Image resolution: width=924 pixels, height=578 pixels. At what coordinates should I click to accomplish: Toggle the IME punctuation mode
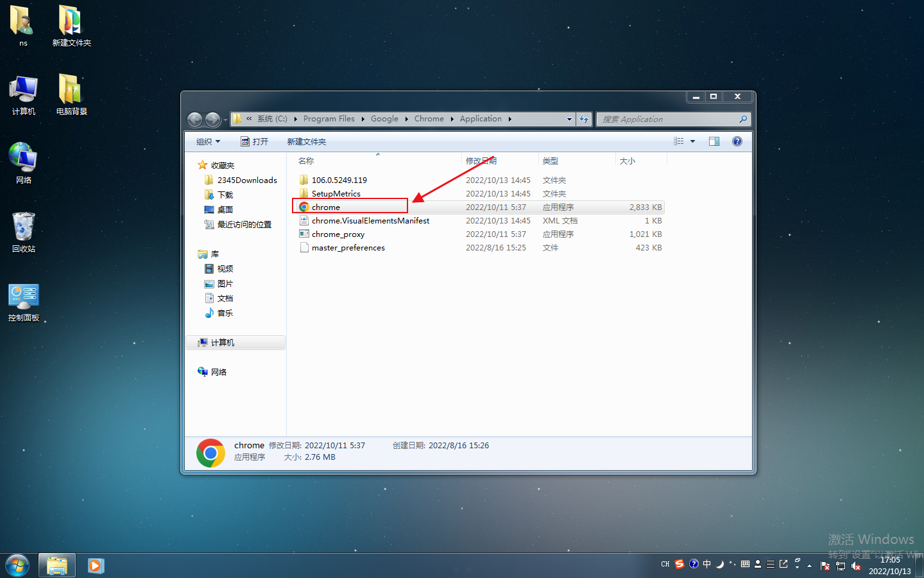click(732, 564)
